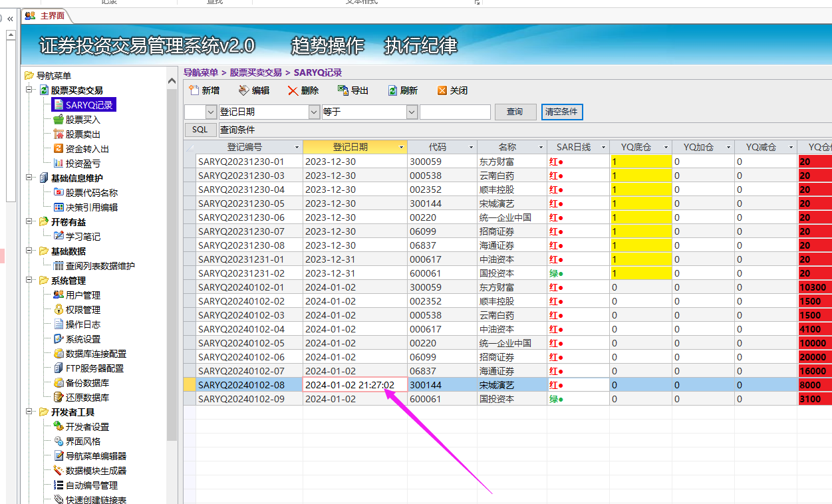
Task: Open 资金转入出 in the navigation tree
Action: click(x=87, y=149)
